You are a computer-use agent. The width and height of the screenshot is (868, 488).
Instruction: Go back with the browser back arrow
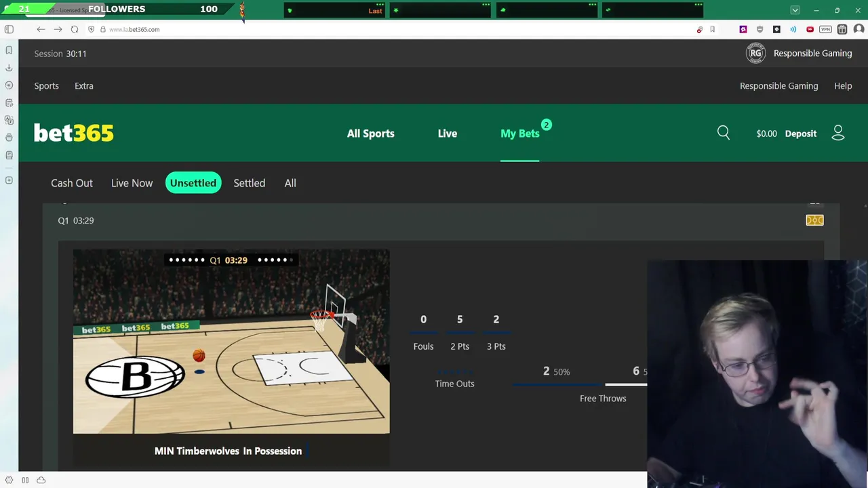click(41, 29)
